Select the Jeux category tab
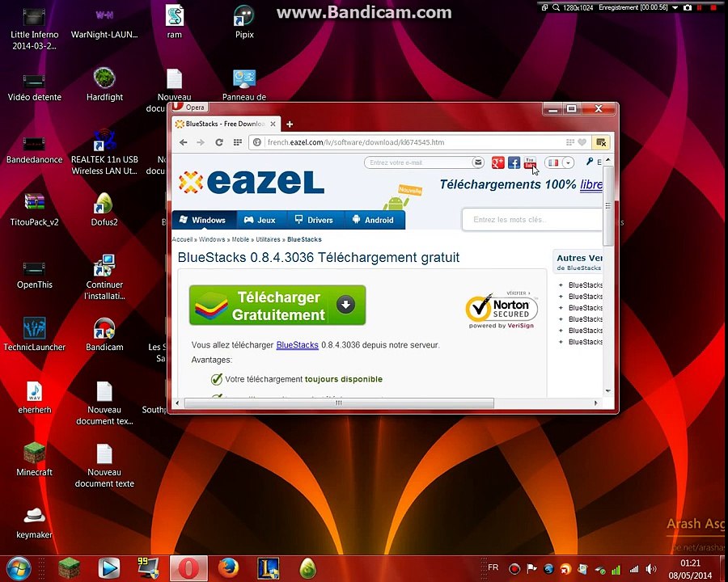The height and width of the screenshot is (582, 728). (x=261, y=220)
